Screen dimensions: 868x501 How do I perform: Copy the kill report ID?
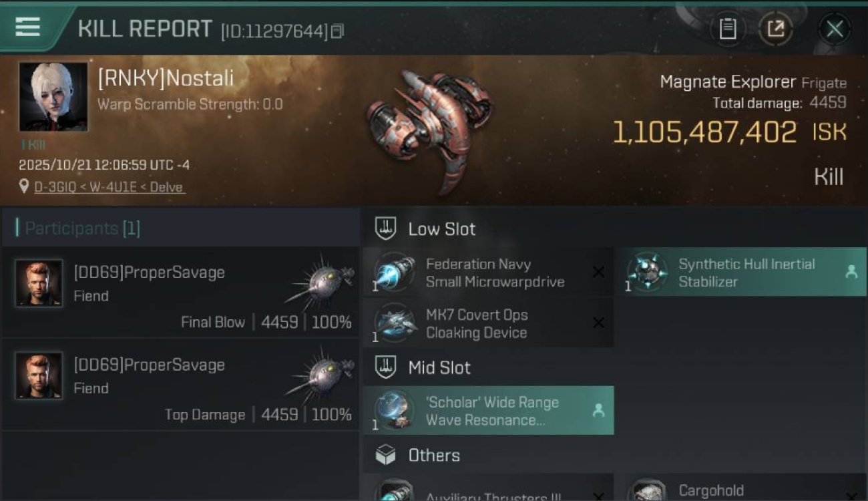(x=337, y=31)
